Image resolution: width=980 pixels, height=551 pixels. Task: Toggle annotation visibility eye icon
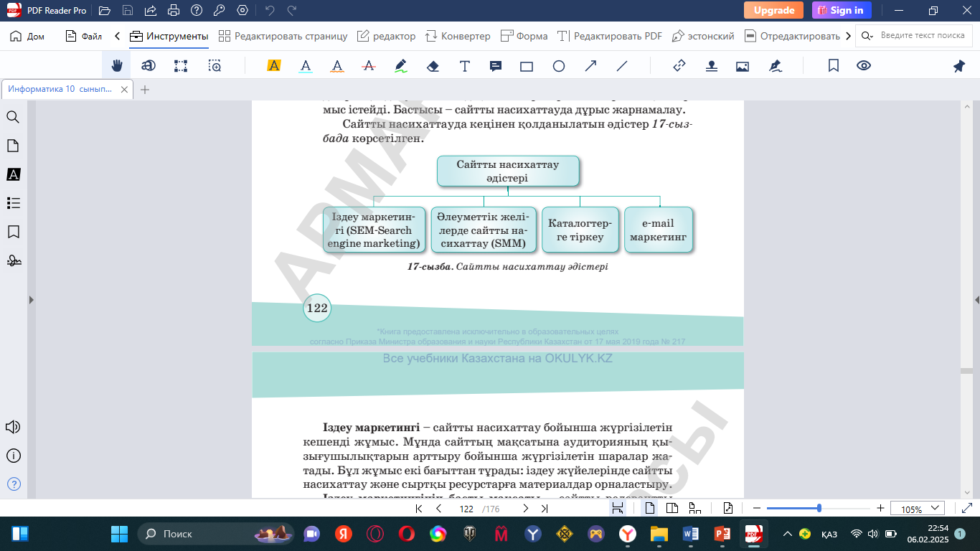click(x=864, y=66)
